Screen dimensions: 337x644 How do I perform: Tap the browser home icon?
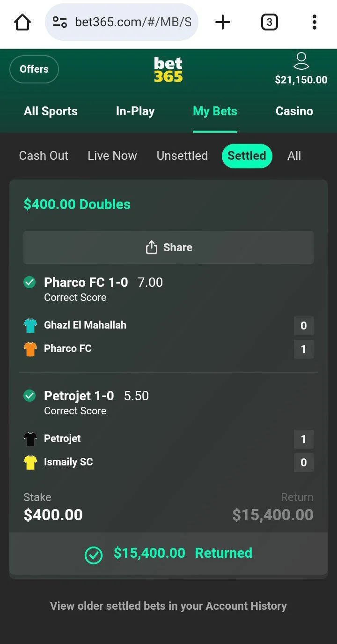[22, 22]
